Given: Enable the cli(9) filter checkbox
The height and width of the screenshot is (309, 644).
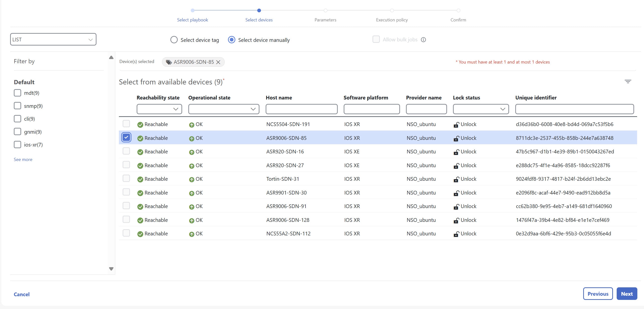Looking at the screenshot, I should coord(17,118).
